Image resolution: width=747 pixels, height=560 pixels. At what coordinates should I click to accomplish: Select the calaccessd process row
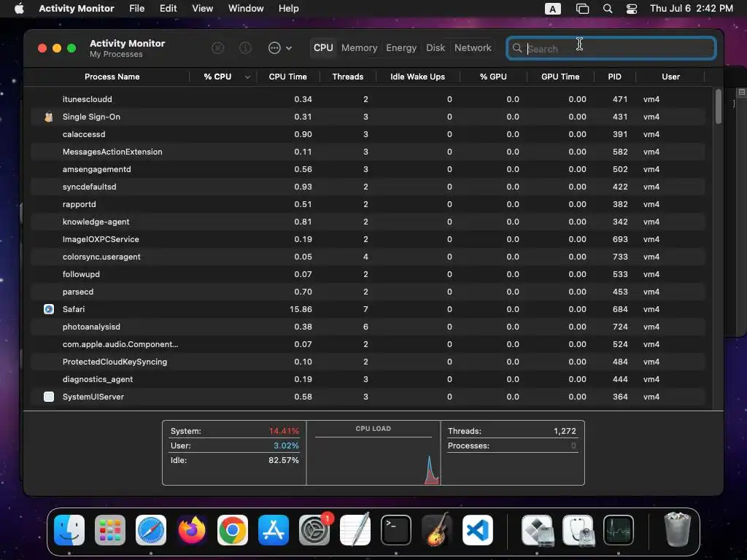click(368, 134)
